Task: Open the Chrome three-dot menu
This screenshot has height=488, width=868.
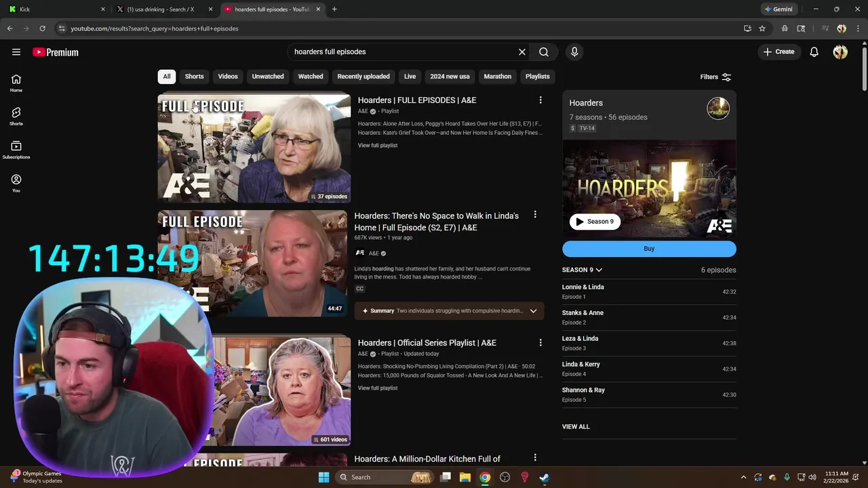Action: pyautogui.click(x=856, y=28)
